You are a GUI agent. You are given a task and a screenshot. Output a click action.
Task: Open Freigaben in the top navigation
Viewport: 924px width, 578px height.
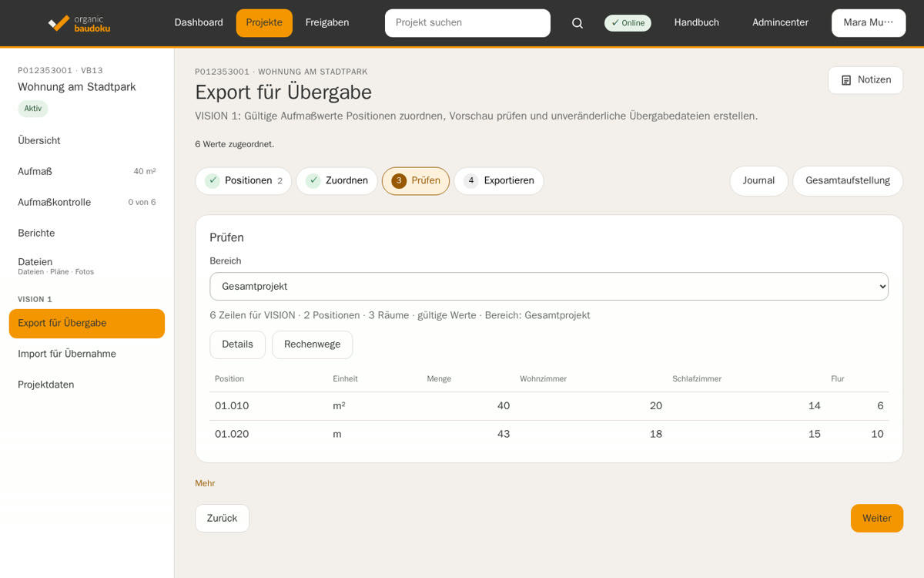pos(327,23)
